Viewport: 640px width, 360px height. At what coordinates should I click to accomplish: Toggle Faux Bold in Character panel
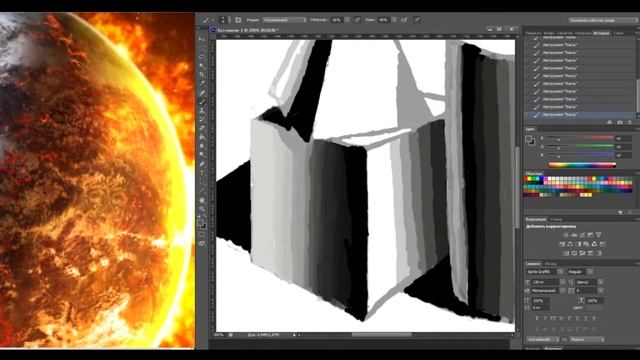coord(538,318)
